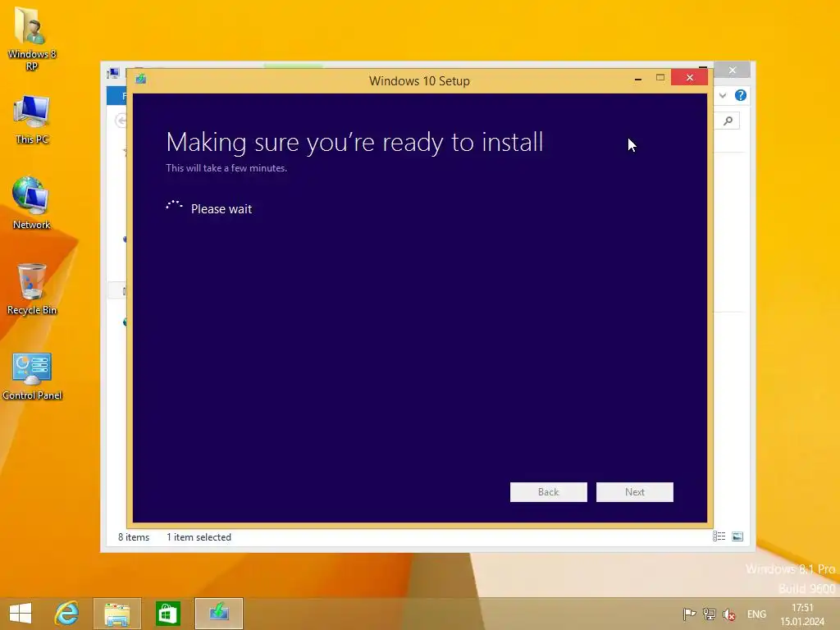Click the '8 items' status text
Viewport: 840px width, 630px height.
point(134,536)
